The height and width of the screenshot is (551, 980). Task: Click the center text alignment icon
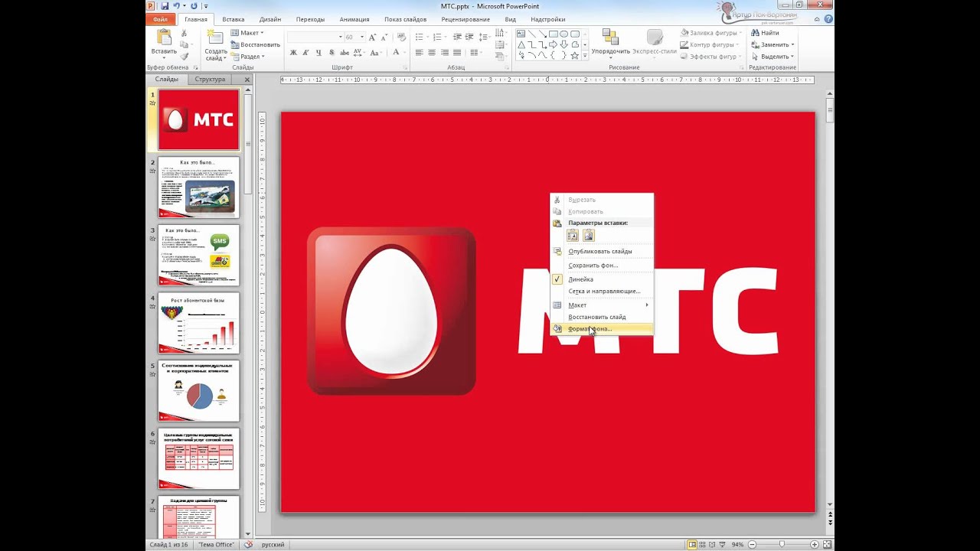(432, 53)
